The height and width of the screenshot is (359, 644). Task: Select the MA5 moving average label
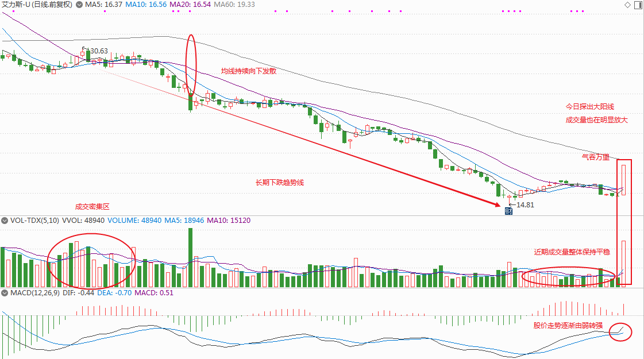tap(103, 5)
